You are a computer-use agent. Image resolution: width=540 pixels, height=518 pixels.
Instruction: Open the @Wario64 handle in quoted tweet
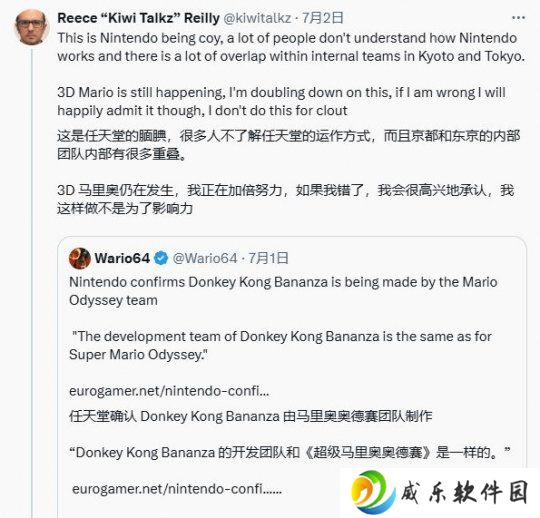tap(205, 258)
